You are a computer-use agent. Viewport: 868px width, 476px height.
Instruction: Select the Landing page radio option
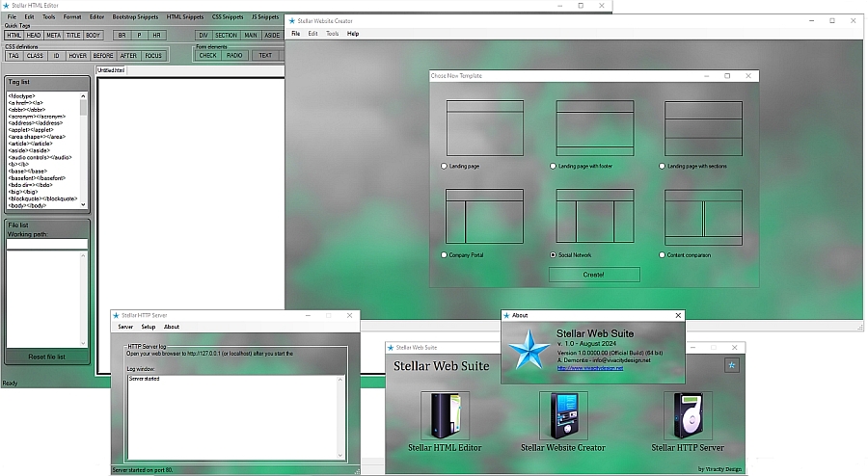[x=444, y=166]
